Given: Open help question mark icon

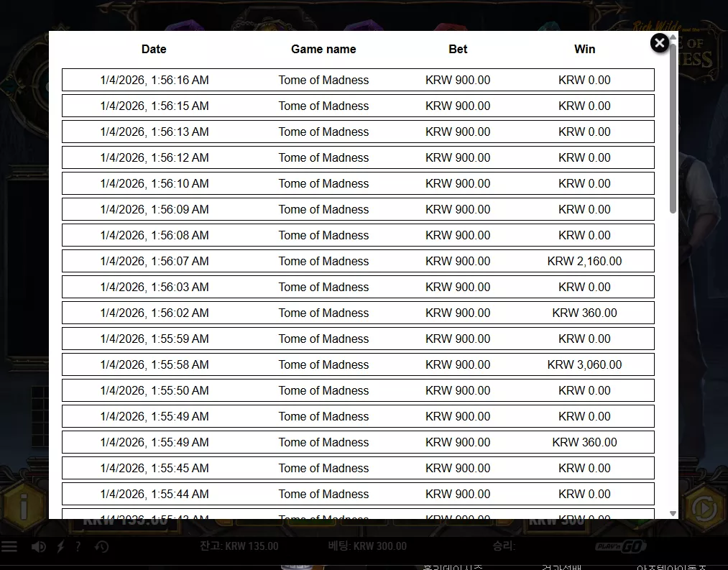Looking at the screenshot, I should point(78,547).
